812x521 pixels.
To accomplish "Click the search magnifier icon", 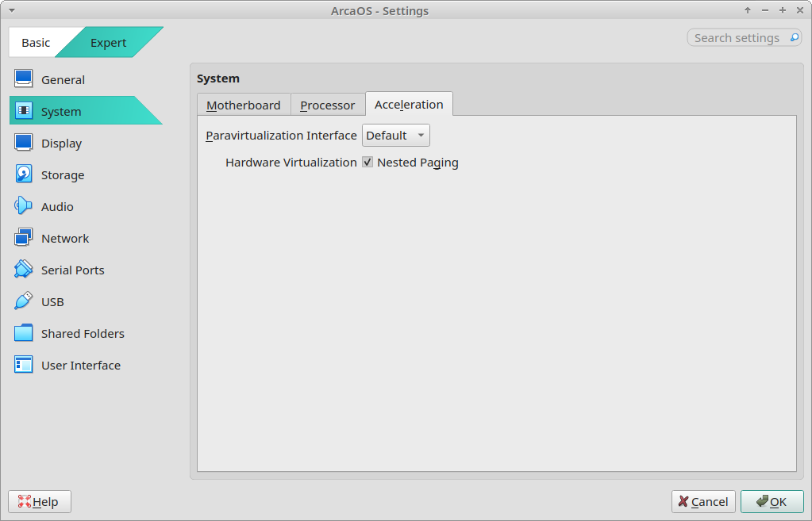I will [794, 37].
